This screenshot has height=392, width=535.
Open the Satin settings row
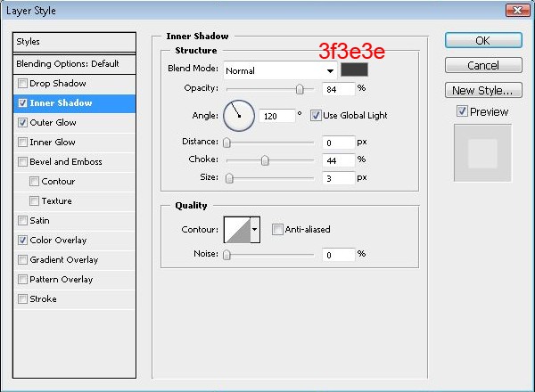(74, 221)
